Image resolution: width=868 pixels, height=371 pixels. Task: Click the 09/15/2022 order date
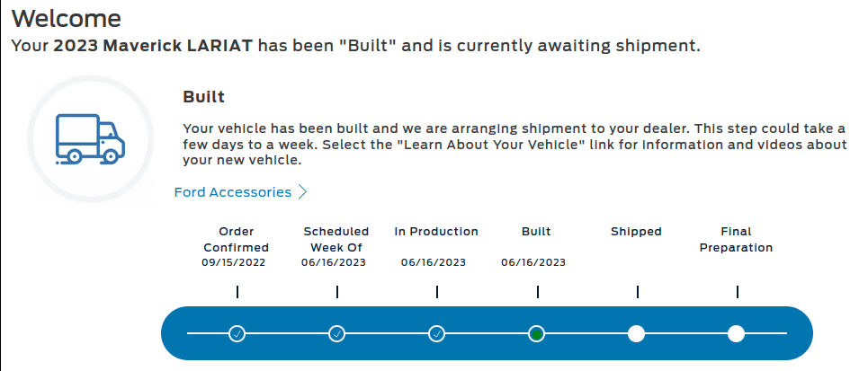(x=234, y=262)
